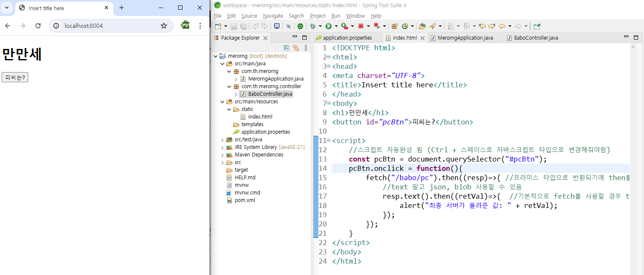Open the Source menu
The width and height of the screenshot is (644, 275).
pyautogui.click(x=249, y=16)
